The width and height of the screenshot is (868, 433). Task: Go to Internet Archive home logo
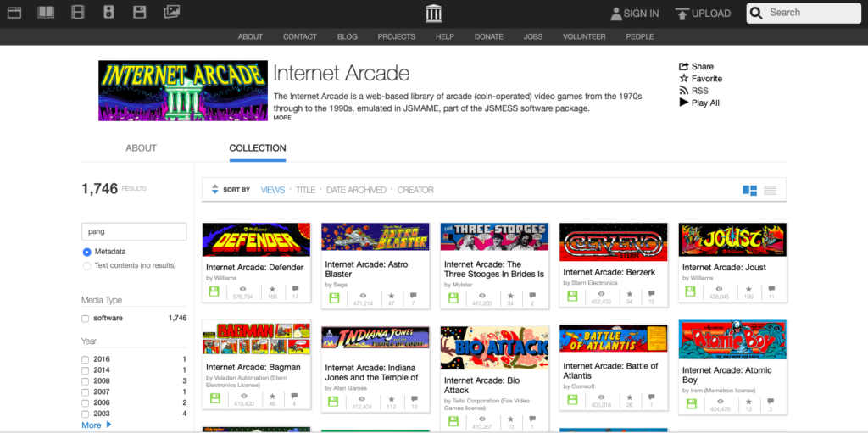[x=434, y=14]
